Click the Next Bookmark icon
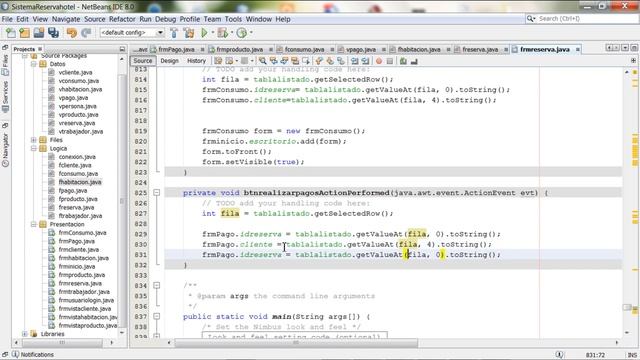 [330, 61]
